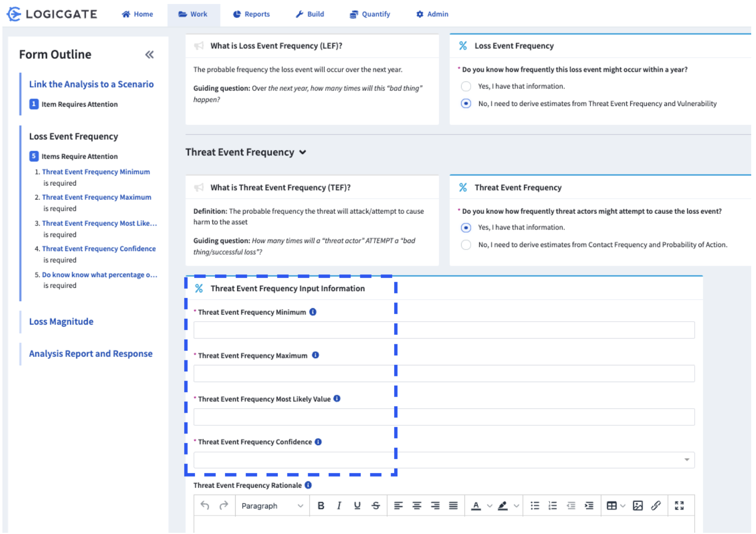Toggle strikethrough formatting in editor
Viewport: 756px width, 534px height.
pyautogui.click(x=376, y=506)
